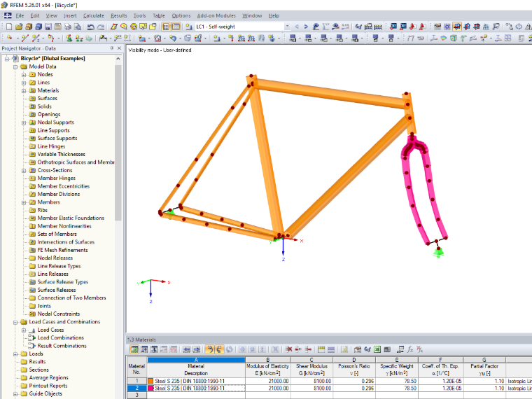
Task: Open the Options menu
Action: (x=181, y=15)
